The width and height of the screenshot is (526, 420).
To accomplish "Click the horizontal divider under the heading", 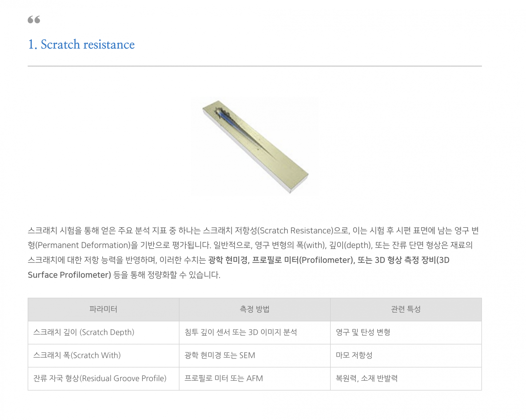I will pyautogui.click(x=255, y=66).
